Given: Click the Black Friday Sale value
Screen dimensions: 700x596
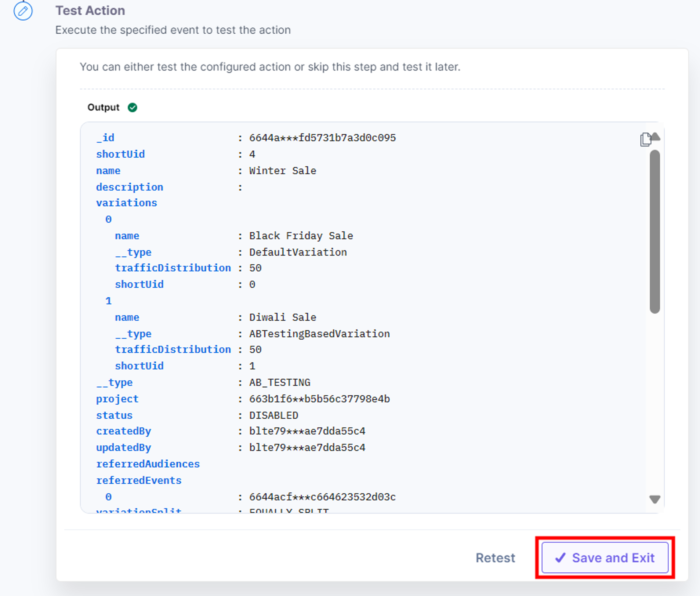Looking at the screenshot, I should (301, 236).
